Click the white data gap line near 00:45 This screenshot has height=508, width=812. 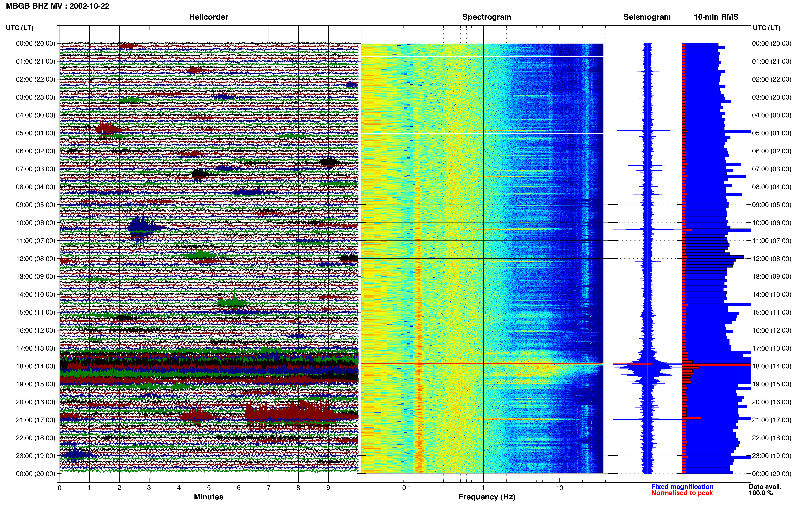(483, 56)
